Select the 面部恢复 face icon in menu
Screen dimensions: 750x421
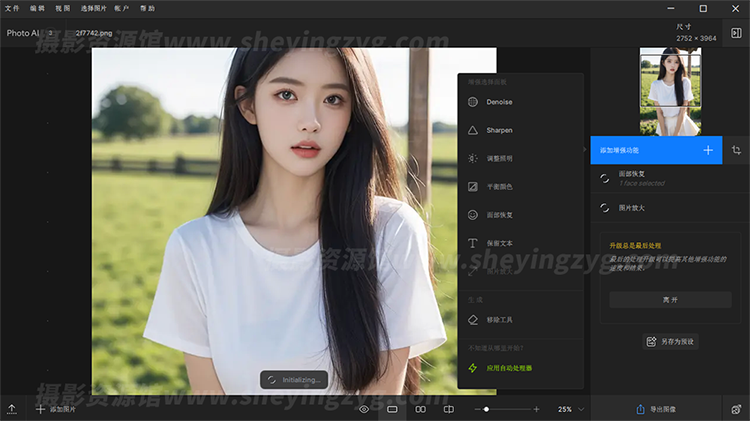click(473, 215)
